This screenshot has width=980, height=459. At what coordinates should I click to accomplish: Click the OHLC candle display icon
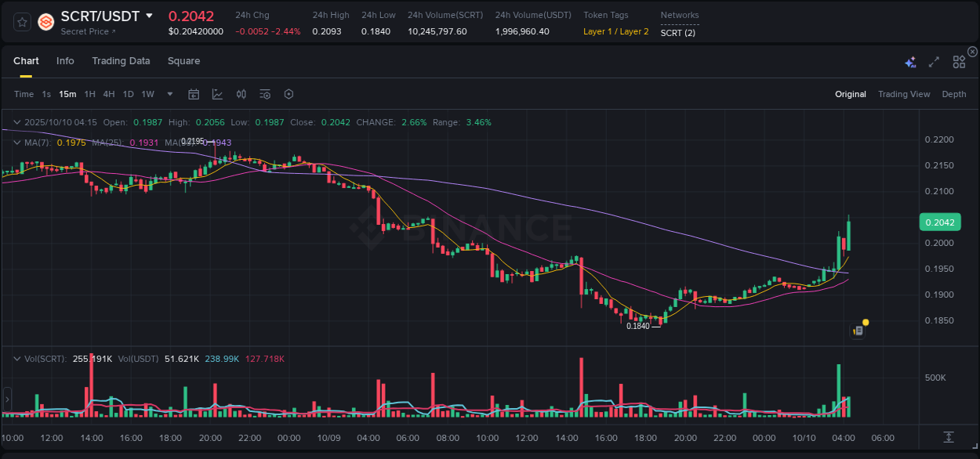pyautogui.click(x=241, y=93)
